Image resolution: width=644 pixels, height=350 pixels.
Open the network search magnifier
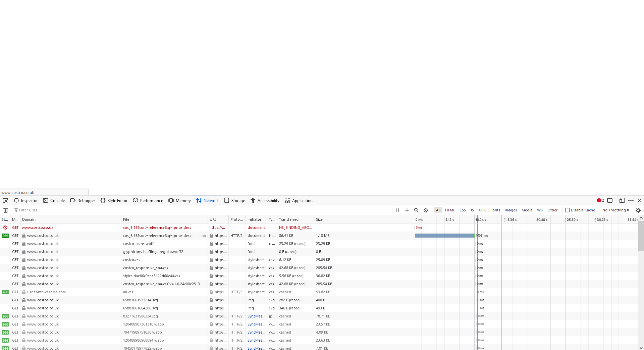[x=416, y=210]
